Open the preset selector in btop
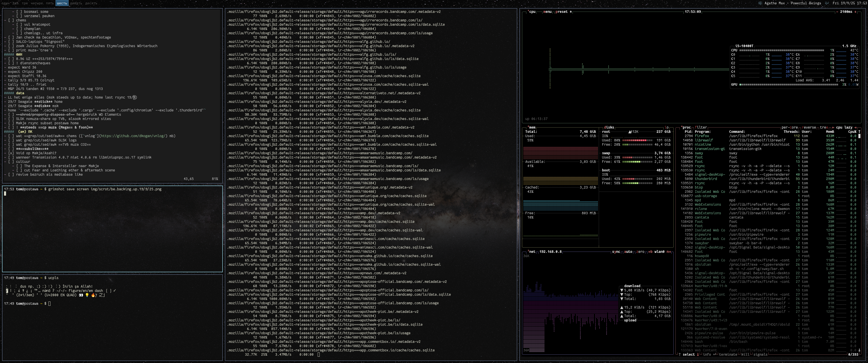Screen dimensions: 868x363 point(561,12)
